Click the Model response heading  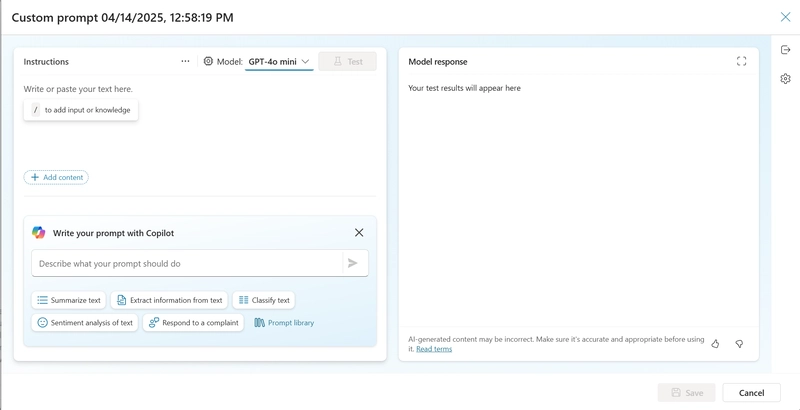[x=438, y=61]
